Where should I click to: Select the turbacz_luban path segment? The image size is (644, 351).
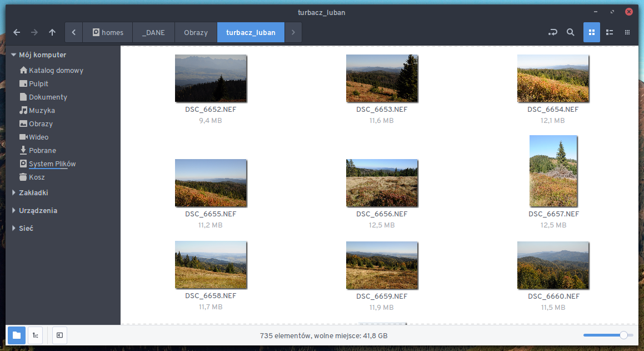coord(251,32)
